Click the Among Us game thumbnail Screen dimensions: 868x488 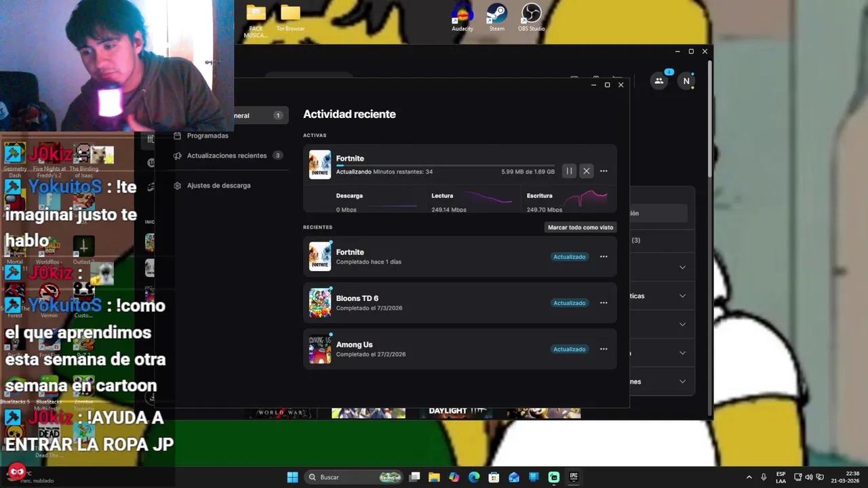pos(320,349)
